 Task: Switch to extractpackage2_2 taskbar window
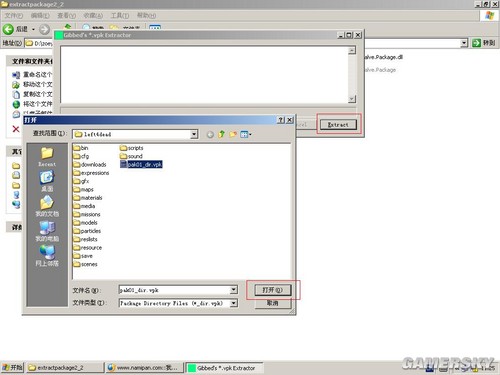65,368
